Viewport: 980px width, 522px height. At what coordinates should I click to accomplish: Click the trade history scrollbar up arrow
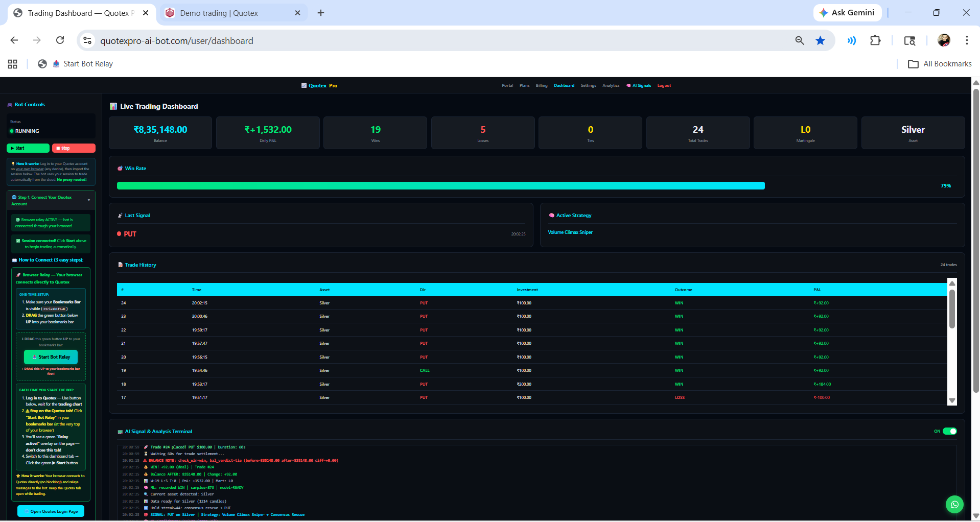click(952, 283)
